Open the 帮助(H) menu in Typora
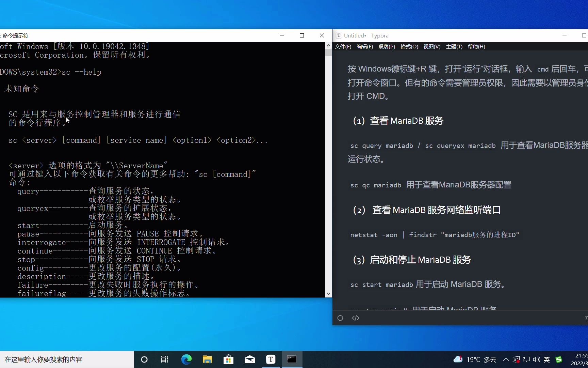Screen dimensions: 588x368 coord(476,47)
